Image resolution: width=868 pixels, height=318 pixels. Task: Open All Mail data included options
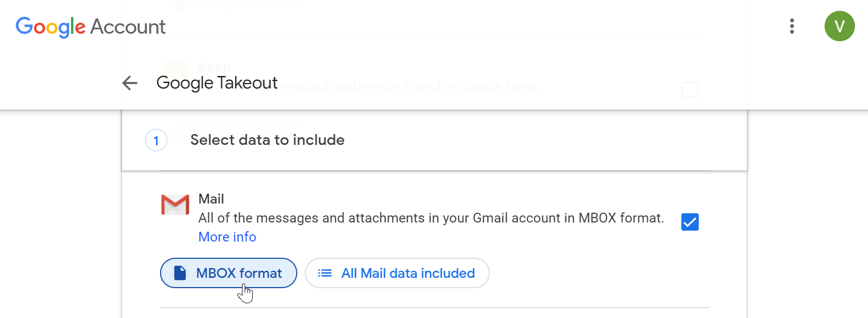click(x=407, y=273)
